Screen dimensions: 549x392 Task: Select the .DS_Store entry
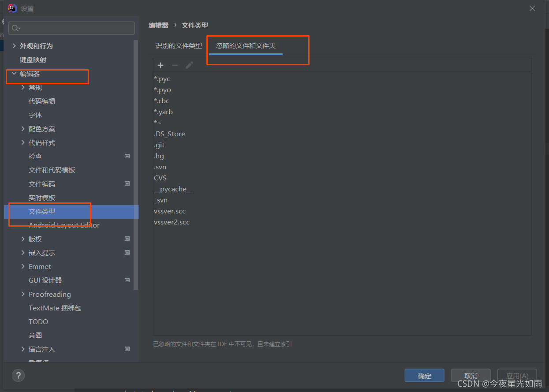pyautogui.click(x=169, y=134)
